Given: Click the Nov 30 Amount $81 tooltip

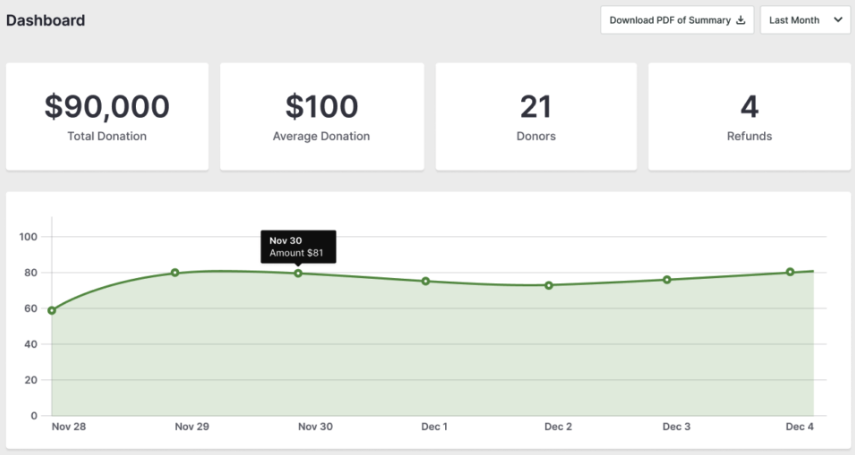Looking at the screenshot, I should [298, 246].
